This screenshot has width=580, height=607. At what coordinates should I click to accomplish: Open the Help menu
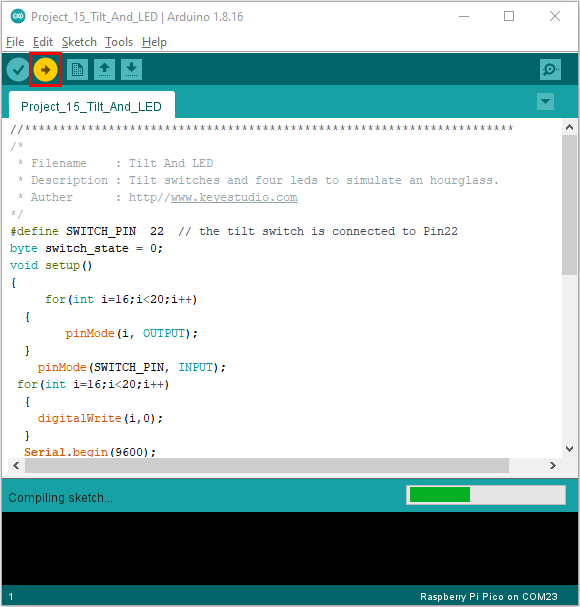154,42
